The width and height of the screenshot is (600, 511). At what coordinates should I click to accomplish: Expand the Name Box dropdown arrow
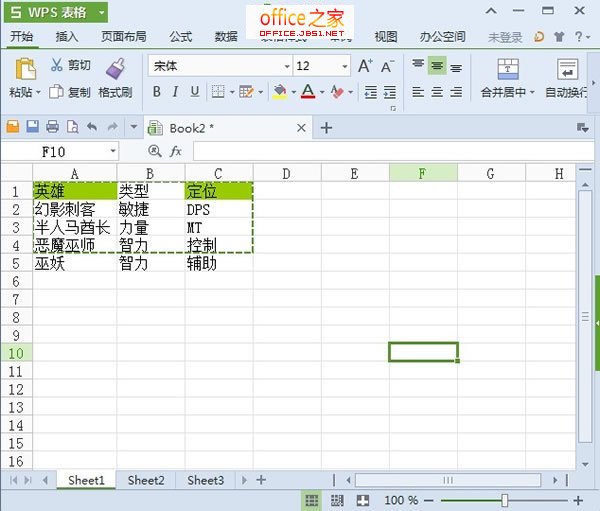[x=110, y=151]
